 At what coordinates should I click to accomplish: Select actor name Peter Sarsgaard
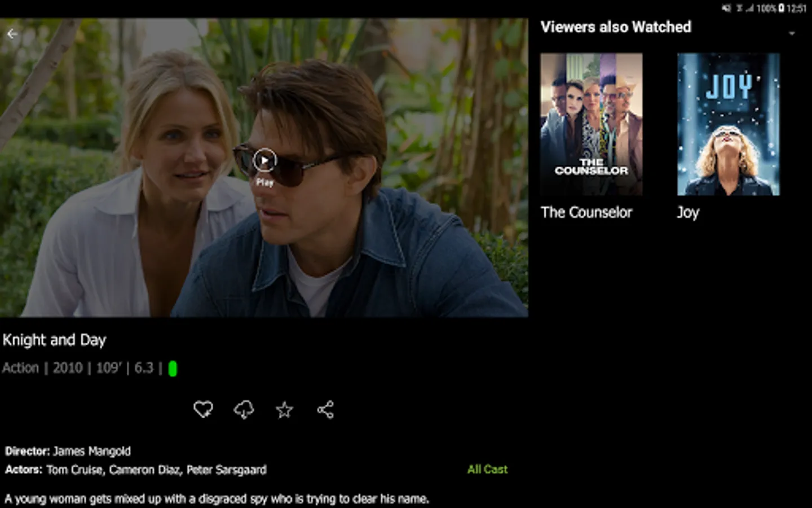pyautogui.click(x=227, y=470)
